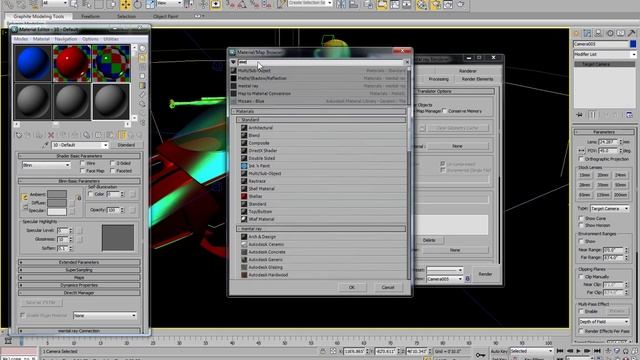
Task: Click the teapot Render Production icon
Action: tap(461, 4)
